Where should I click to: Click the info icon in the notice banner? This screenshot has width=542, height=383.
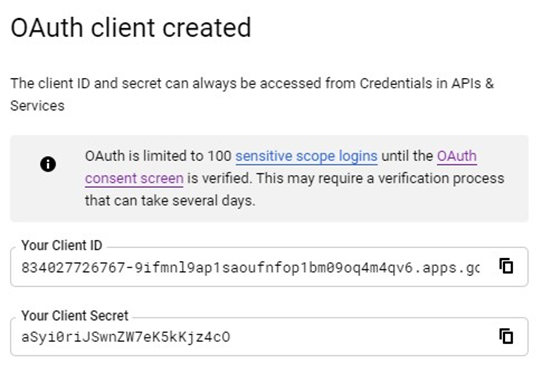tap(48, 164)
